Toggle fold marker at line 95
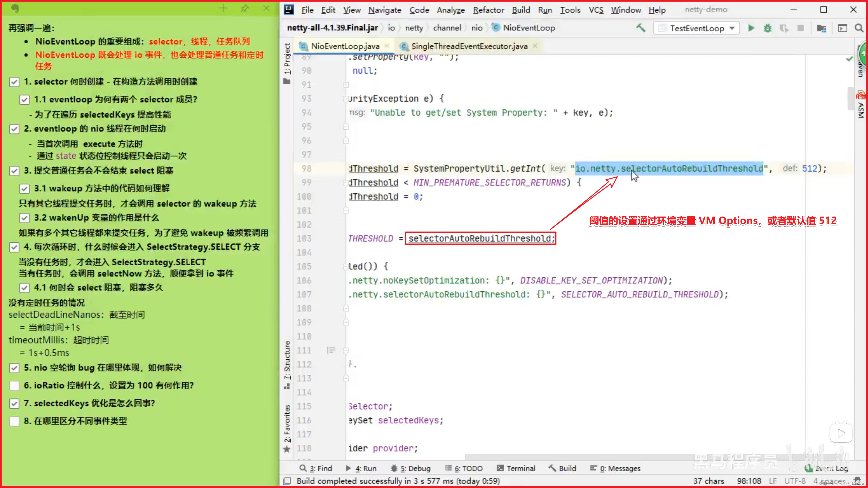The height and width of the screenshot is (488, 868). (346, 127)
